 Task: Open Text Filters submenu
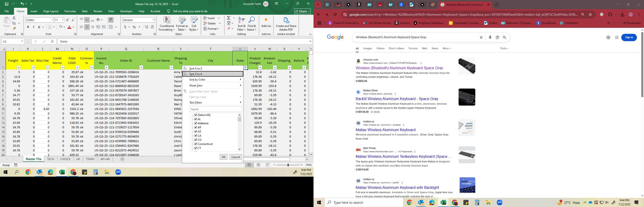click(213, 103)
